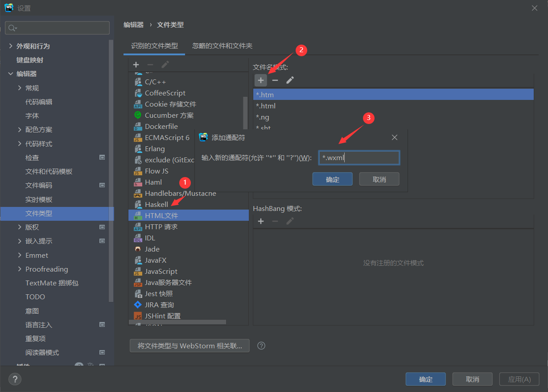Image resolution: width=548 pixels, height=392 pixels.
Task: Select the *.ng pattern row
Action: [x=393, y=117]
